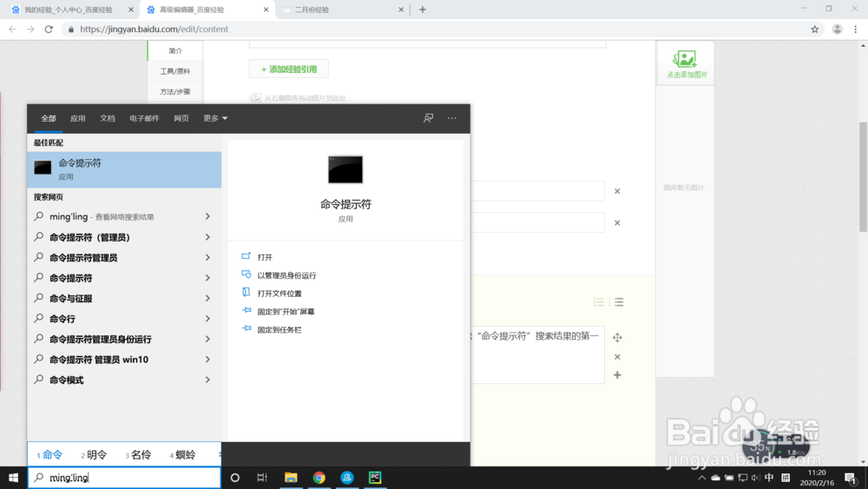
Task: Click 点击添加图片 icon in right panel
Action: [686, 63]
